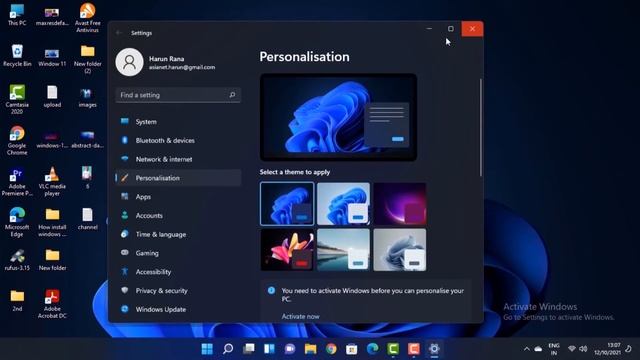
Task: Select the 2nd folder on desktop
Action: pyautogui.click(x=17, y=301)
